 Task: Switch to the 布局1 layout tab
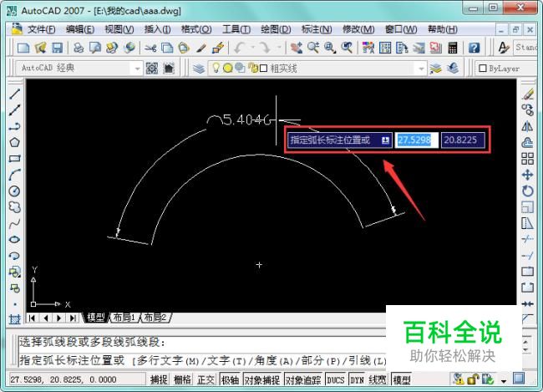pyautogui.click(x=124, y=318)
